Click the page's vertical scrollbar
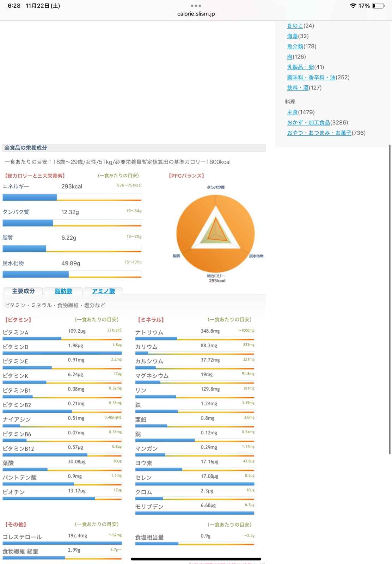Image resolution: width=392 pixels, height=564 pixels. (390, 300)
